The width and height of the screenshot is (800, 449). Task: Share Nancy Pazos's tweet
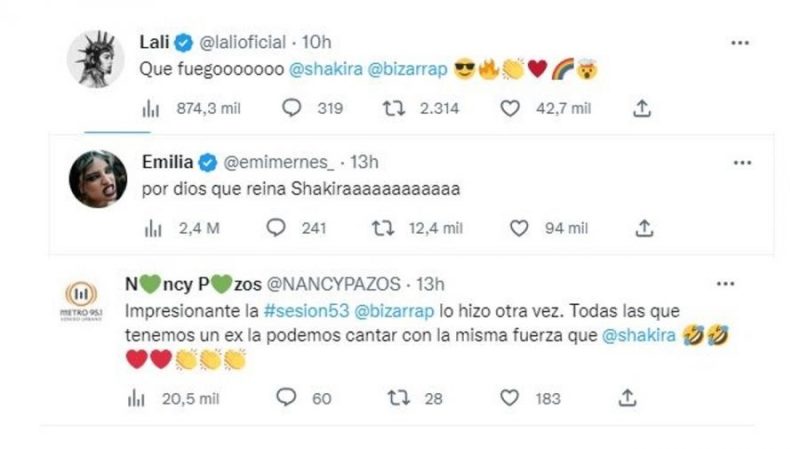627,398
